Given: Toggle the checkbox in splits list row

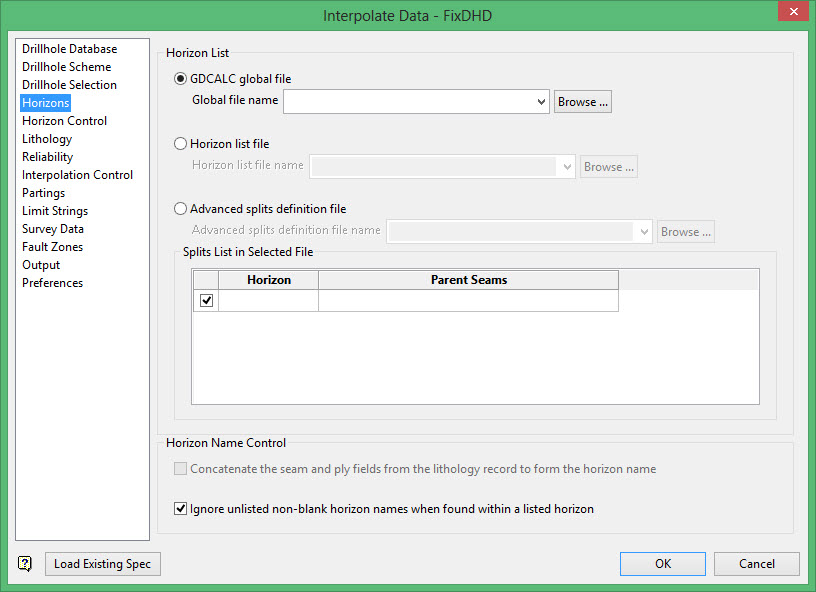Looking at the screenshot, I should point(206,301).
